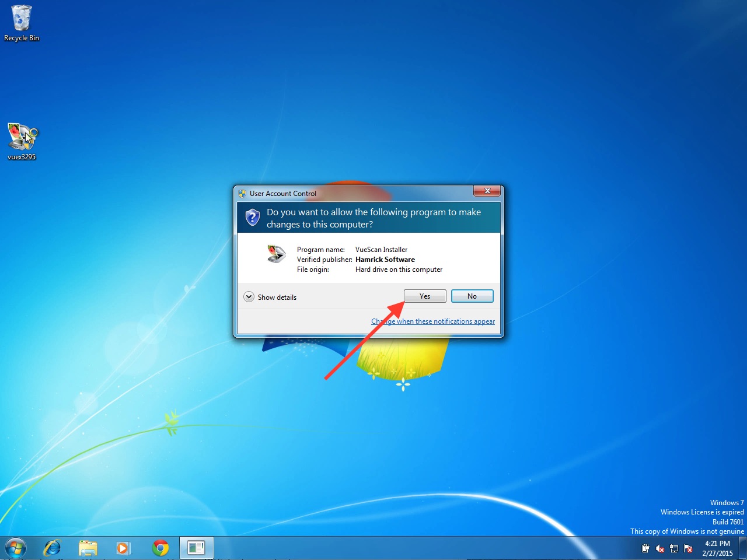Click the taskbar clock showing 4:21 PM

[717, 548]
